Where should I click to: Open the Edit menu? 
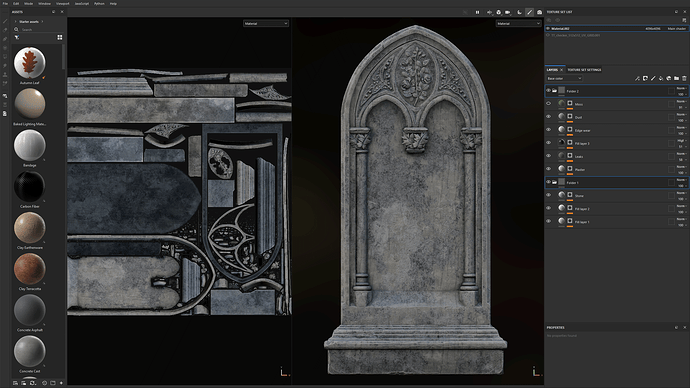(x=16, y=4)
